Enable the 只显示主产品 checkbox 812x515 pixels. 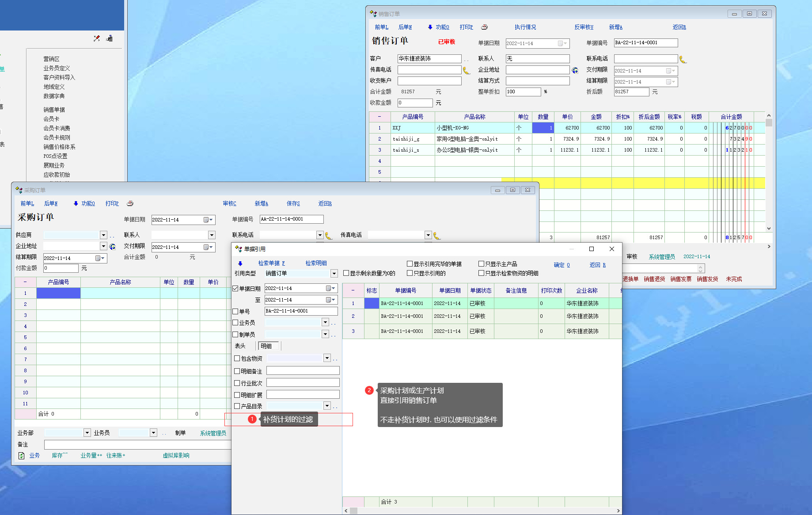pos(482,264)
